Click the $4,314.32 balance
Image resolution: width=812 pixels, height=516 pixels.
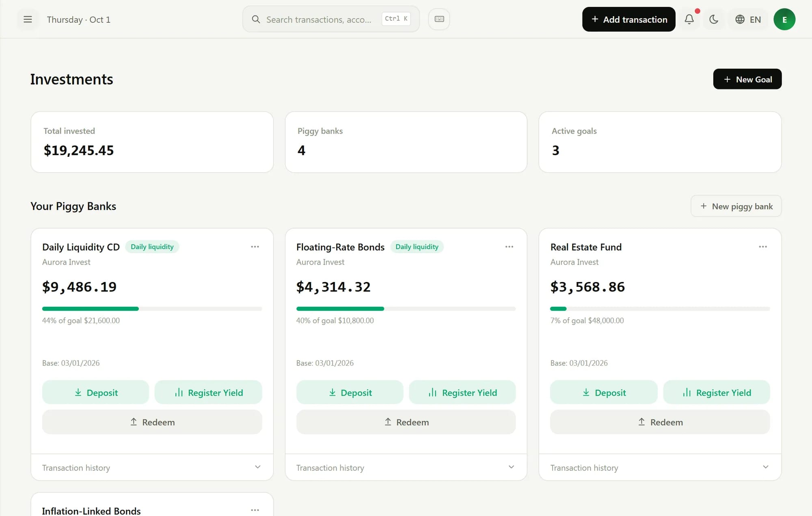[x=333, y=287]
